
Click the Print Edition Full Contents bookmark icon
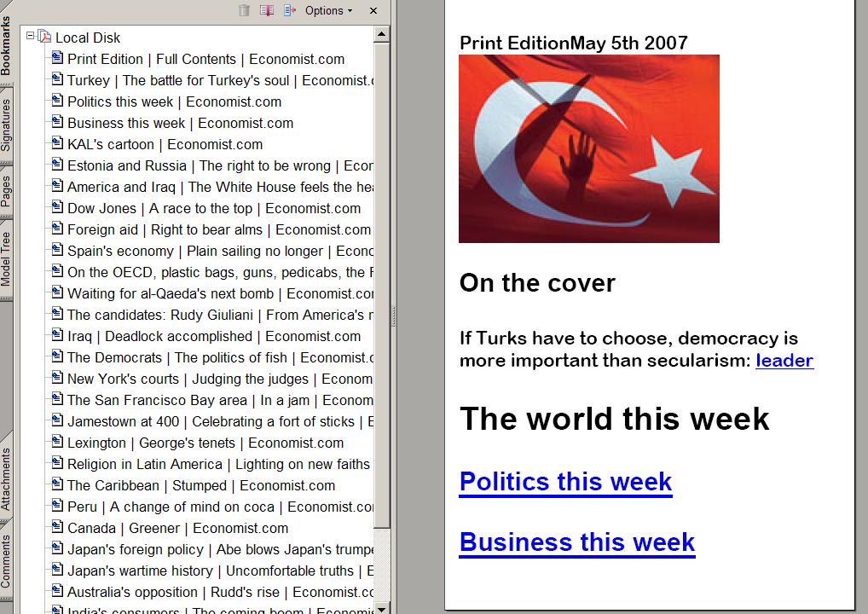click(57, 58)
